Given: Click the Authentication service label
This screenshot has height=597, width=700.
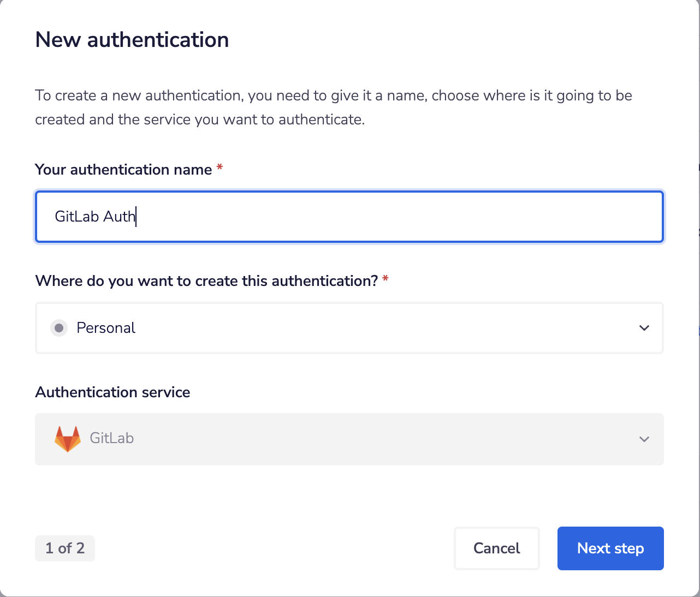Looking at the screenshot, I should [x=112, y=392].
